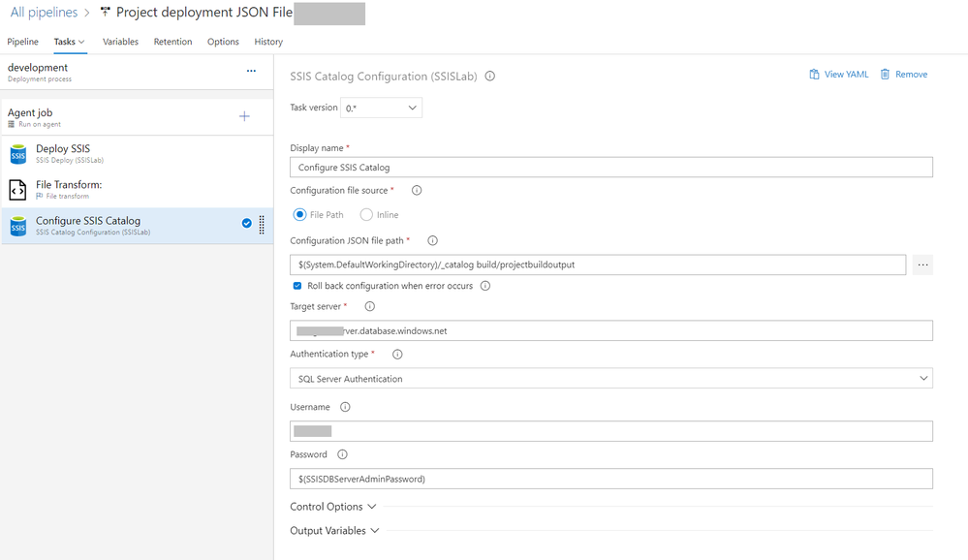The height and width of the screenshot is (560, 968).
Task: Open the browse button for JSON file path
Action: pos(922,264)
